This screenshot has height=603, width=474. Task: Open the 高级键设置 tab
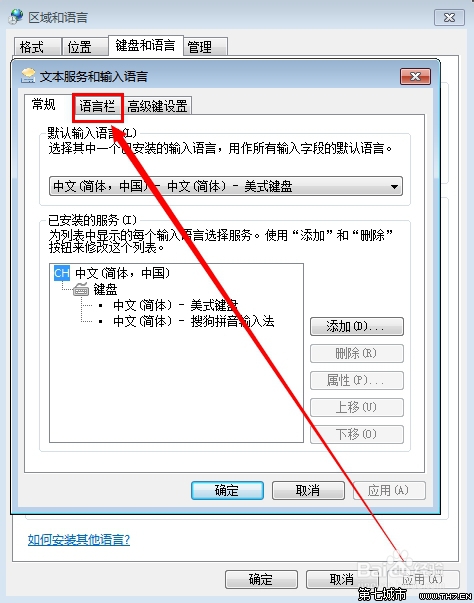tap(157, 107)
